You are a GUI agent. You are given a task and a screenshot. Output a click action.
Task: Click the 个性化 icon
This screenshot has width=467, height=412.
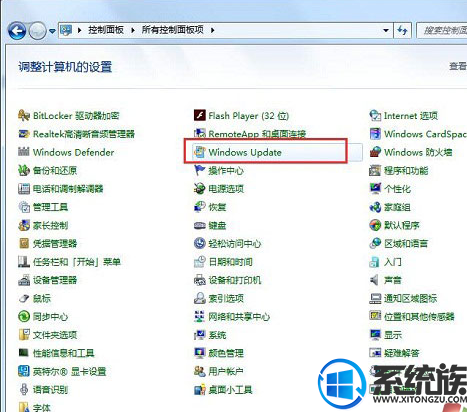[375, 189]
